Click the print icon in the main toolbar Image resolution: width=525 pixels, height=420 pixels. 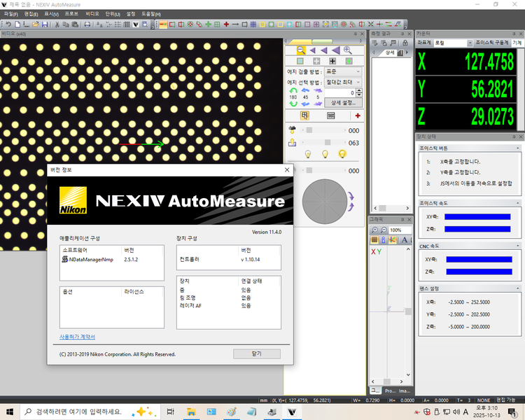tap(87, 24)
